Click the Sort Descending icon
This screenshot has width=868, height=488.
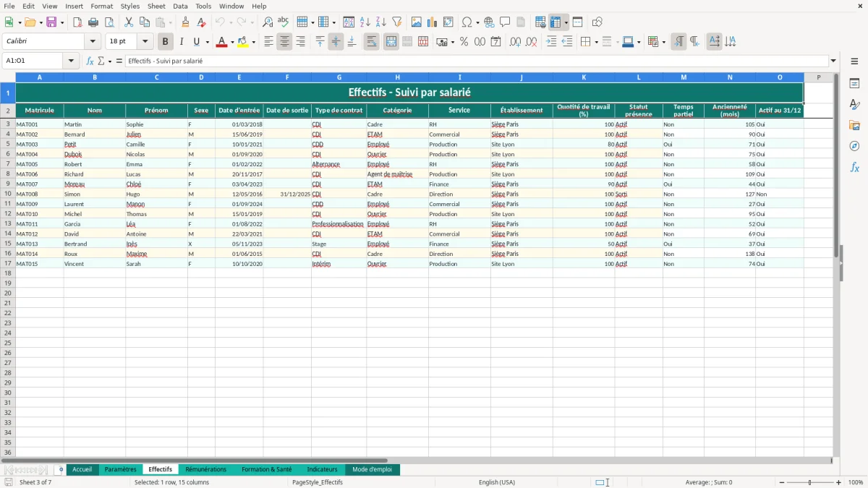click(381, 22)
